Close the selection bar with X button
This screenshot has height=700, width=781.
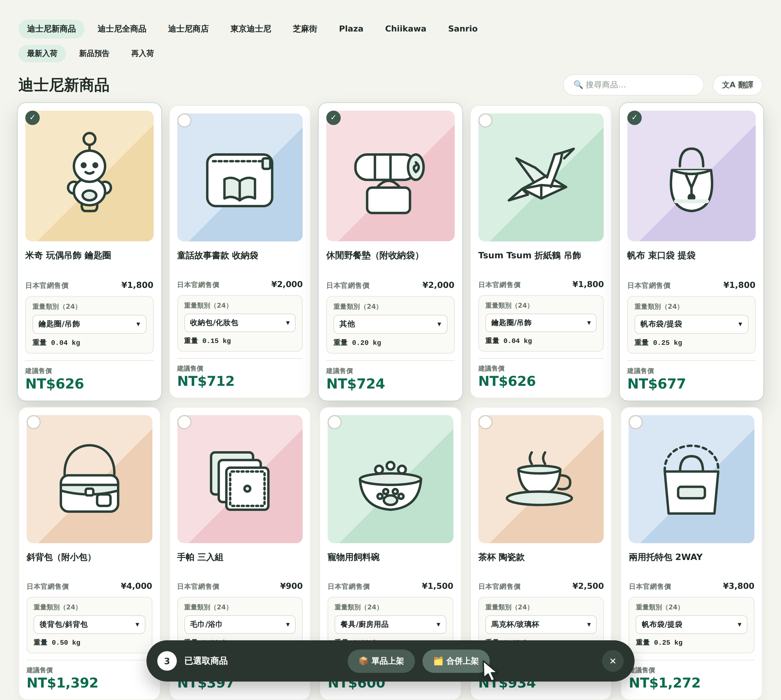pyautogui.click(x=613, y=661)
